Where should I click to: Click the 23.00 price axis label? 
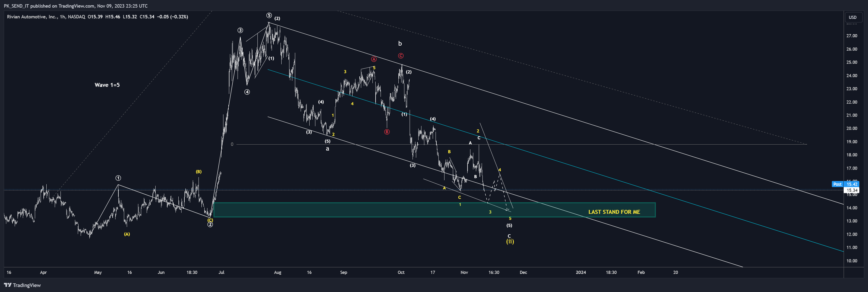[x=851, y=89]
